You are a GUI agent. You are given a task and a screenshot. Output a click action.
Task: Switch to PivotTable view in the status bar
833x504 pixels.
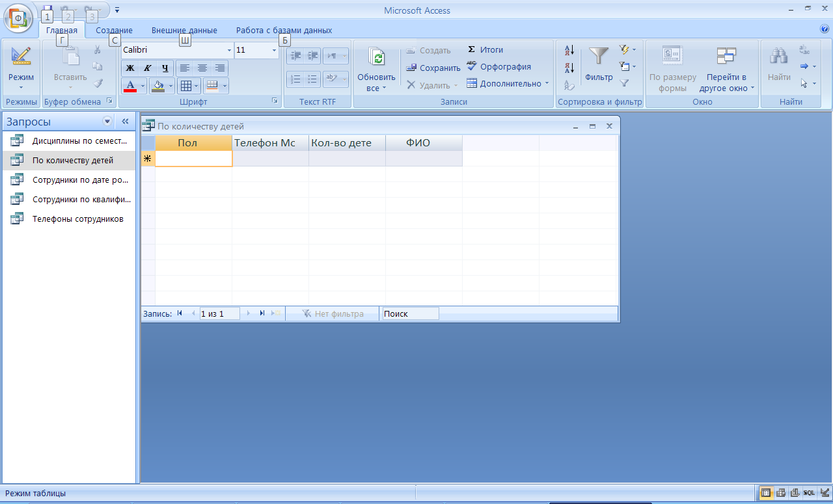click(781, 493)
